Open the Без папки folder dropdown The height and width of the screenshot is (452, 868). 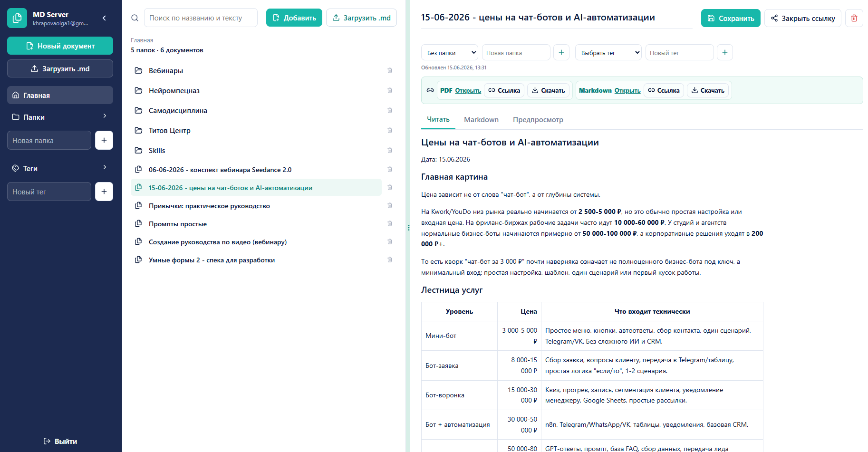450,52
